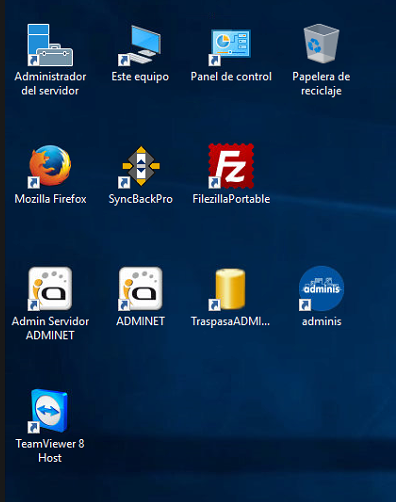Click the FilezillaPortable icon
Viewport: 396px width, 502px height.
tap(231, 166)
